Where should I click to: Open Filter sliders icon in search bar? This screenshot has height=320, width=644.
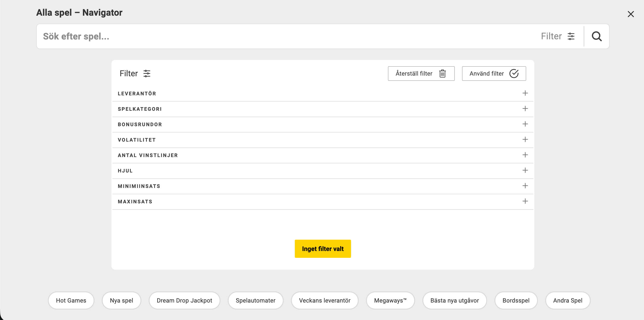[x=571, y=36]
